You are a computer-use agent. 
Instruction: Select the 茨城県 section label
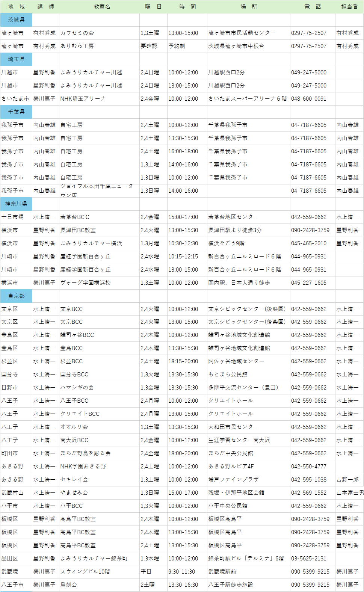pyautogui.click(x=16, y=20)
